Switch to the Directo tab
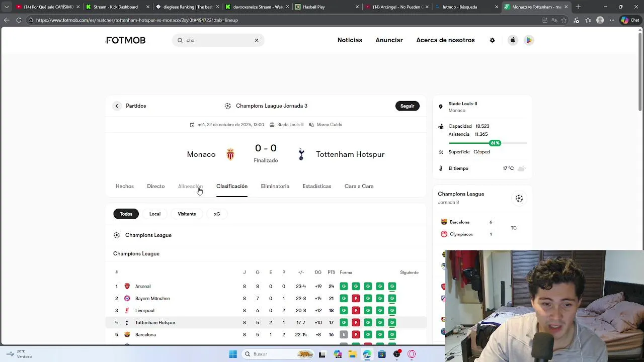The image size is (644, 362). [156, 186]
